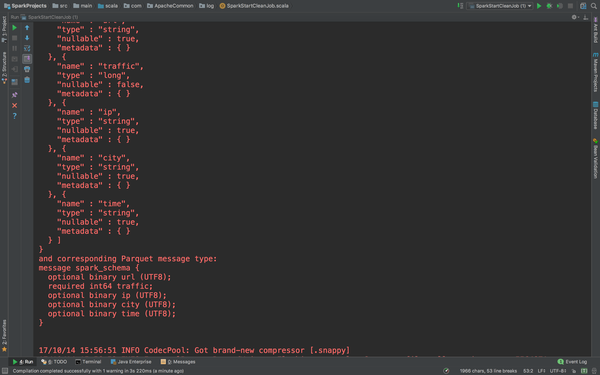Screen dimensions: 600x375
Task: Click the compilation completed status message
Action: tap(98, 371)
